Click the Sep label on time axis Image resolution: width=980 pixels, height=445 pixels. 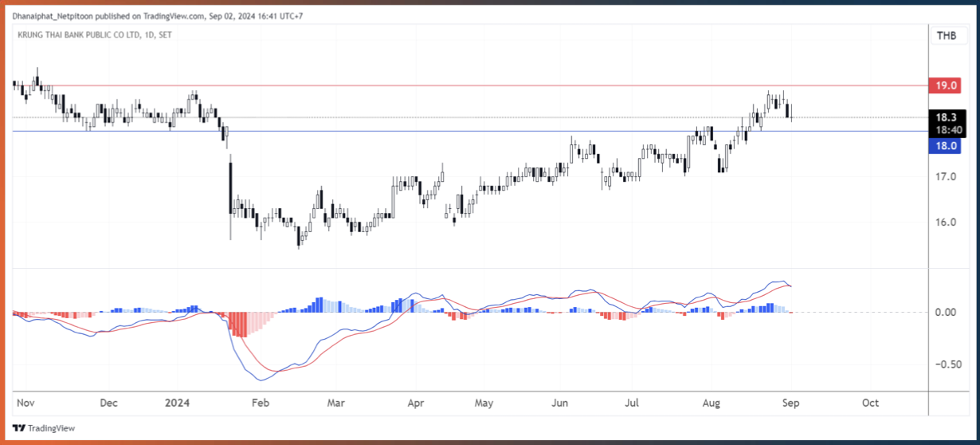point(791,404)
